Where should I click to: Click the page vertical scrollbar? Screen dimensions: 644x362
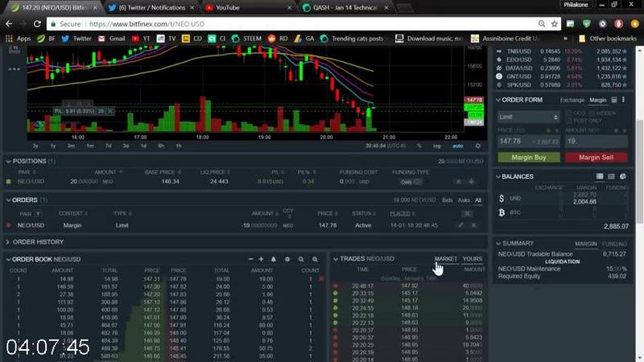tap(639, 172)
